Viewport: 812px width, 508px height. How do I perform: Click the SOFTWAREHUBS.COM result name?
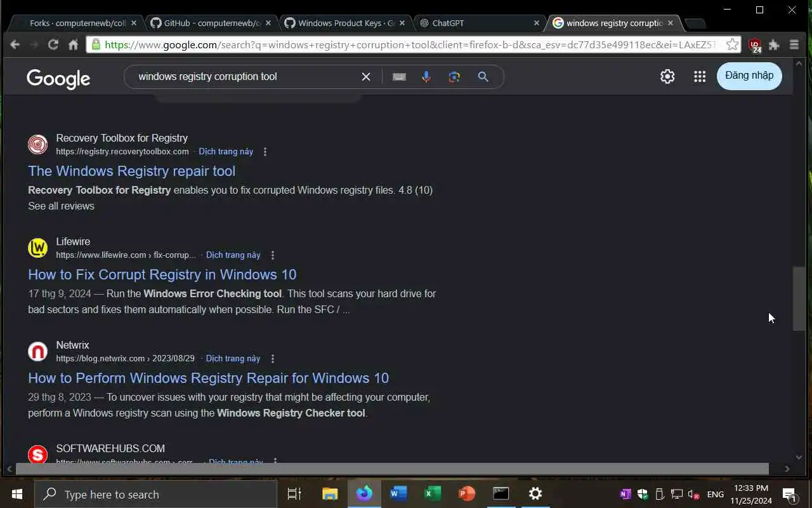[x=110, y=448]
